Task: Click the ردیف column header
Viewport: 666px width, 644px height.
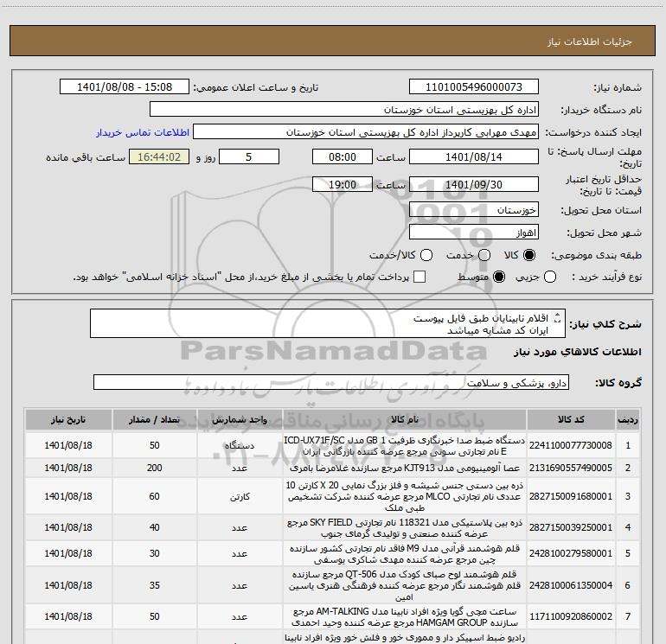Action: pos(628,420)
